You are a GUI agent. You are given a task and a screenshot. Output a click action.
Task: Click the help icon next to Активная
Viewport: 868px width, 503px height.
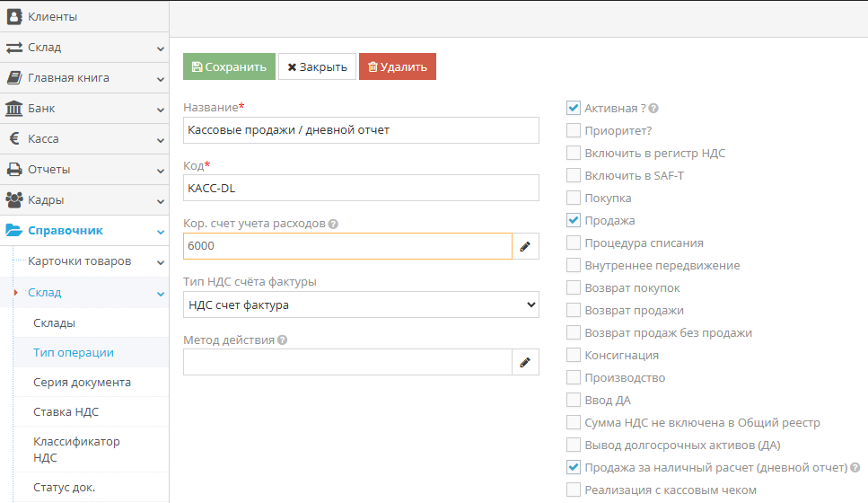point(653,109)
